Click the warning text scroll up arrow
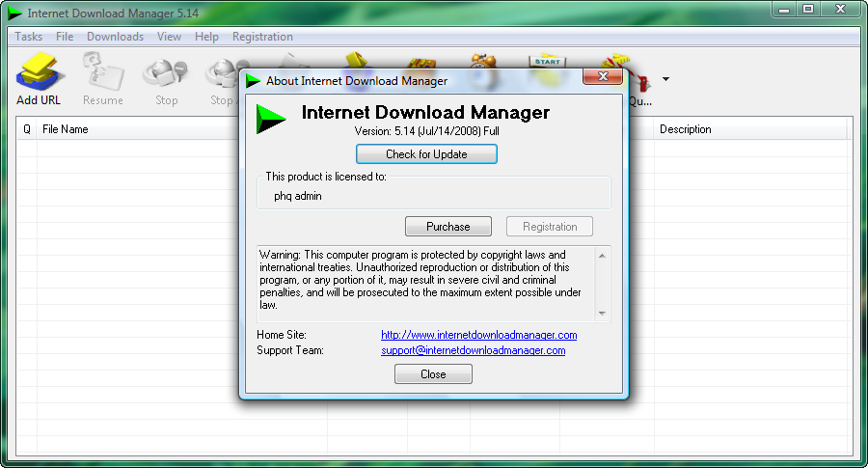Screen dimensions: 868x468 point(602,256)
